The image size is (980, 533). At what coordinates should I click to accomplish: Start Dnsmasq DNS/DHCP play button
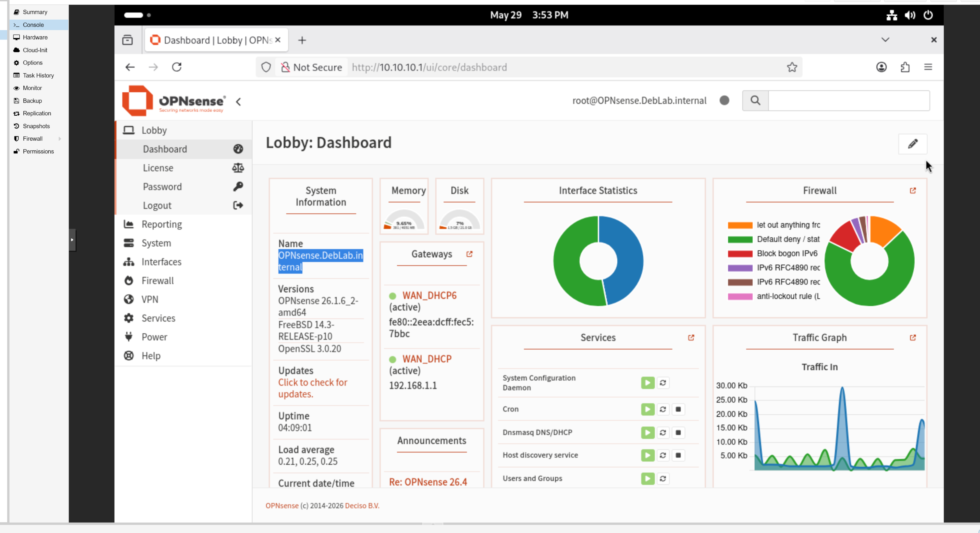(x=647, y=433)
